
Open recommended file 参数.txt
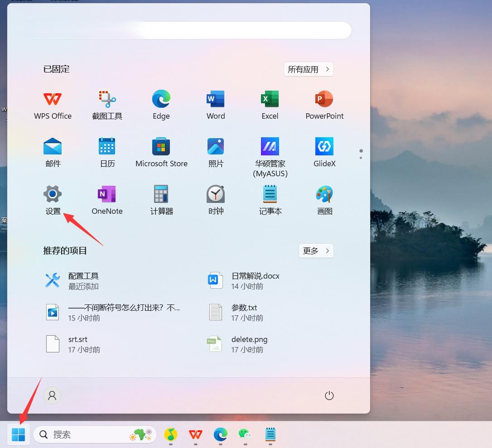pyautogui.click(x=236, y=313)
